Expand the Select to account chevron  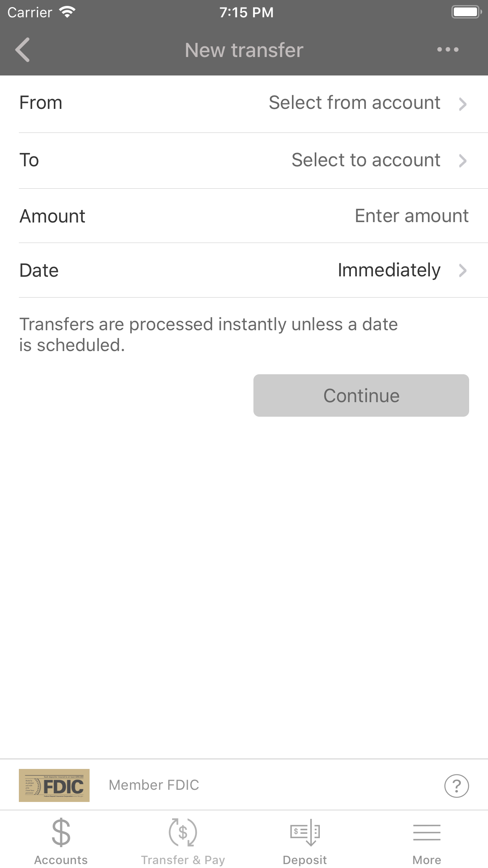tap(462, 160)
